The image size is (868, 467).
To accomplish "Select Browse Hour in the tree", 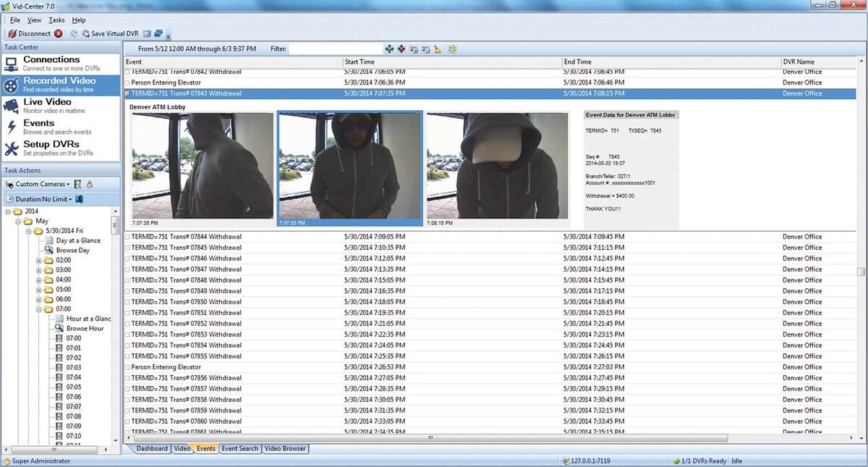I will click(85, 329).
